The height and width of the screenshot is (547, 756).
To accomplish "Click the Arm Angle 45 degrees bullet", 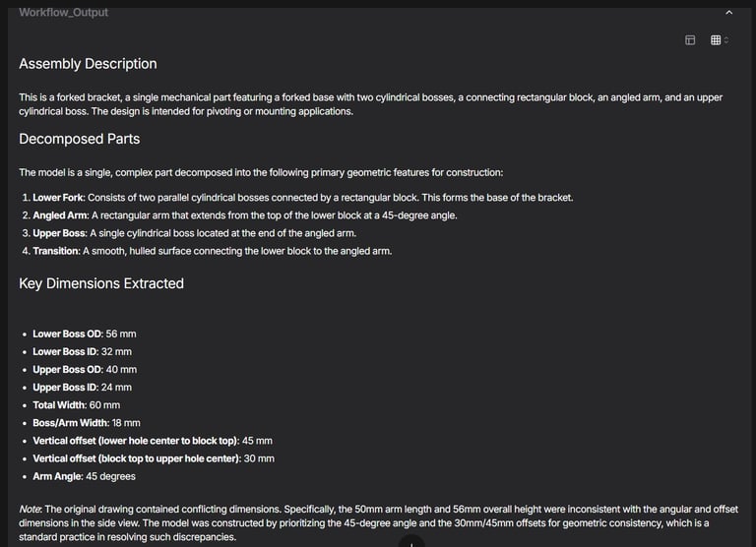I will (84, 476).
